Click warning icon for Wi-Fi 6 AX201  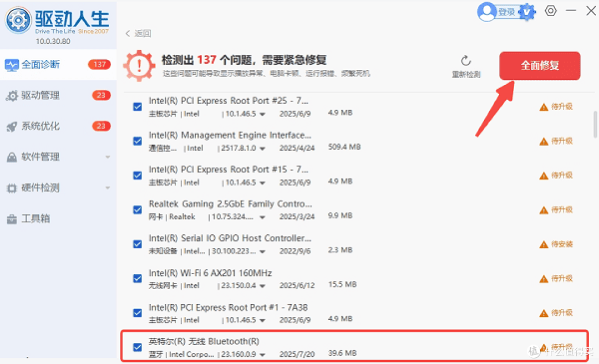click(x=544, y=279)
